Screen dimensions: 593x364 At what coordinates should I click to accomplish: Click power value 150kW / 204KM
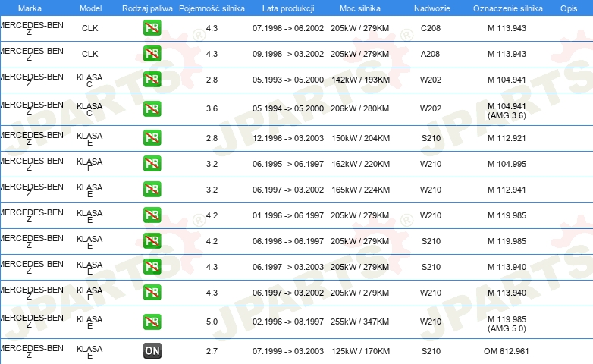tap(360, 138)
